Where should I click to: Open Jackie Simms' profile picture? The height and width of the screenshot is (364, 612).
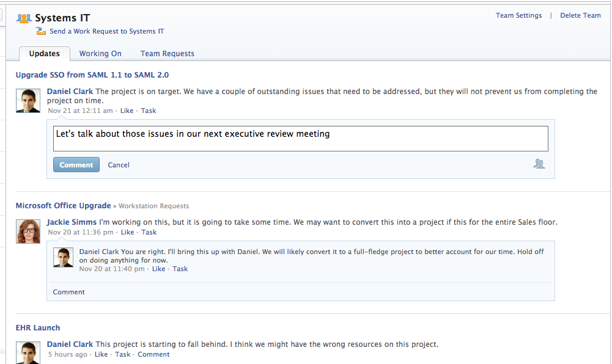pos(28,231)
